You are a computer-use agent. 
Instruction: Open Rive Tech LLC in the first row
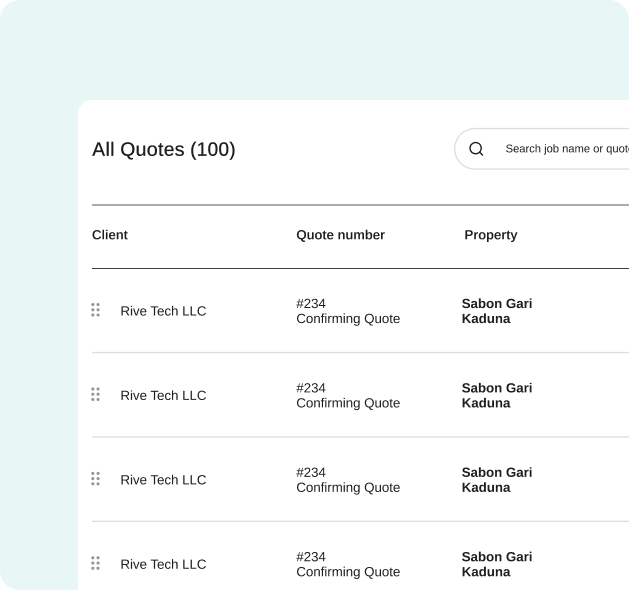point(163,311)
